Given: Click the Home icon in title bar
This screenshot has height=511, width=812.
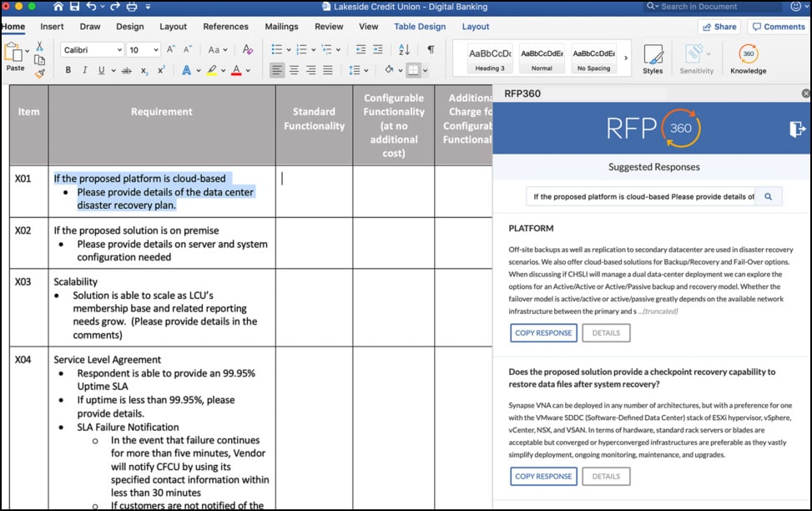Looking at the screenshot, I should pos(58,7).
